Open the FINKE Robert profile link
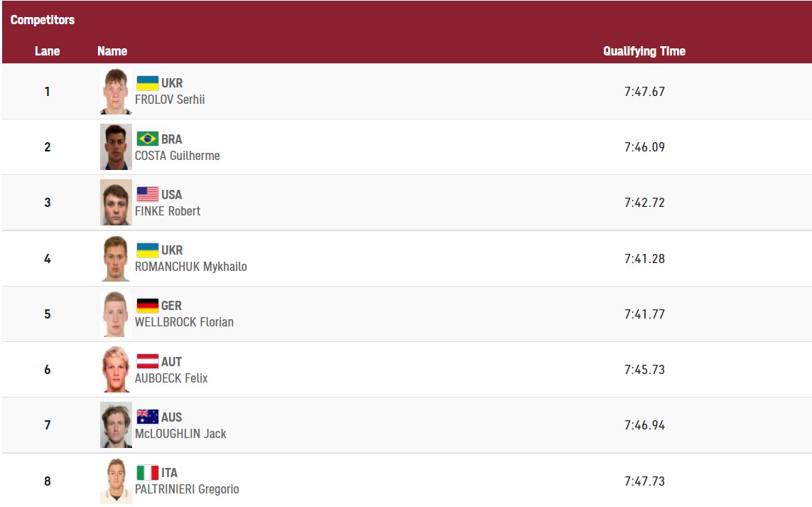This screenshot has height=507, width=812. [x=168, y=211]
